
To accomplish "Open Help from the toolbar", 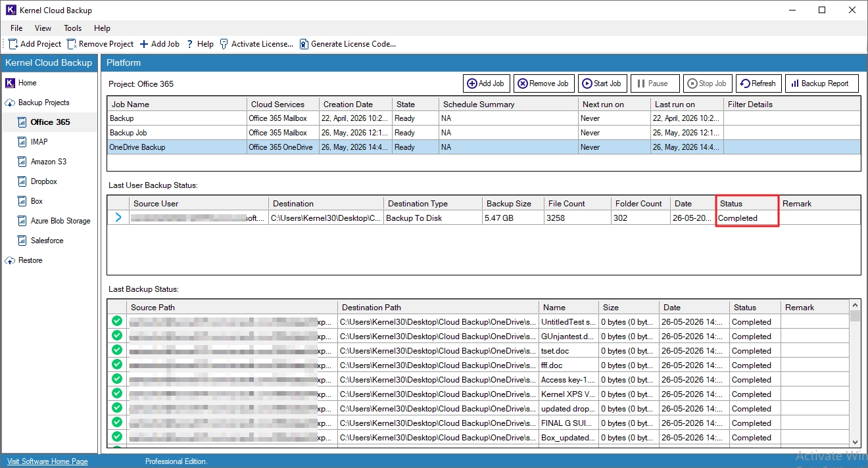I will [200, 44].
